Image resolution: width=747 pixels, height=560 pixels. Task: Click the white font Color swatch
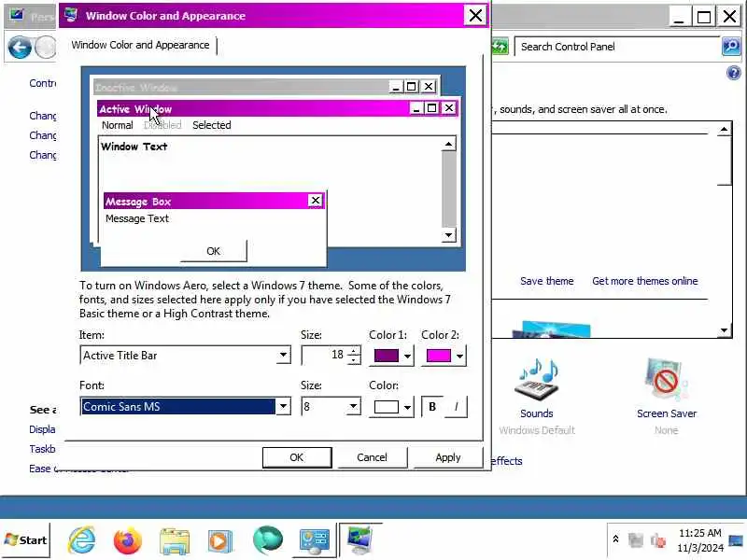tap(387, 407)
